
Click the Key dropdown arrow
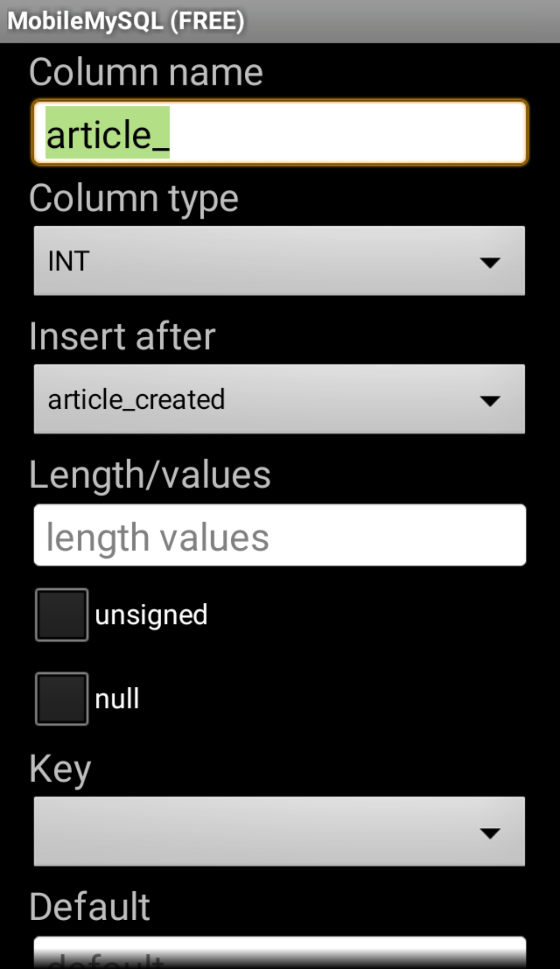pyautogui.click(x=489, y=833)
